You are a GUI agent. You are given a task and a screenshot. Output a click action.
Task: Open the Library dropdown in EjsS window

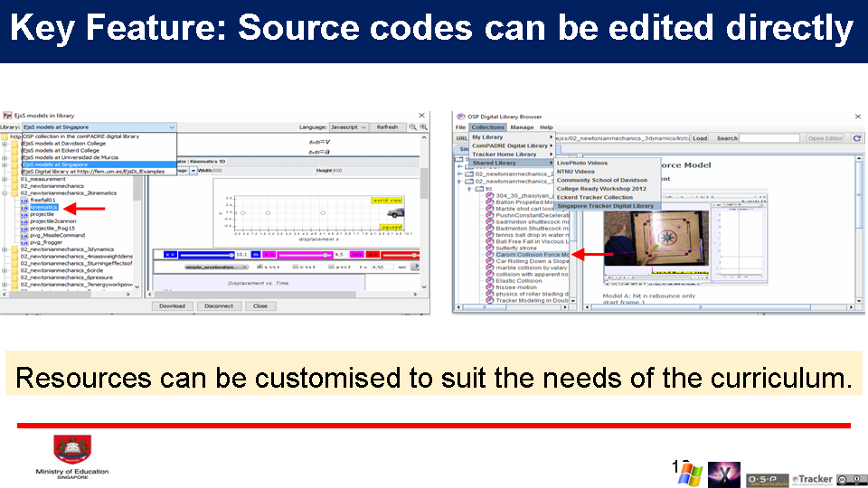click(99, 127)
